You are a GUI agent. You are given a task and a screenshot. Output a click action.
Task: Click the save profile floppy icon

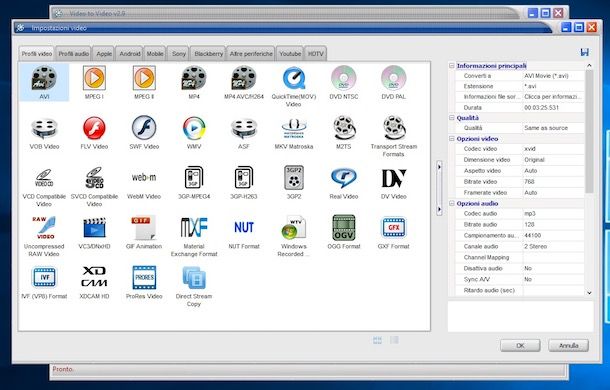[x=584, y=52]
